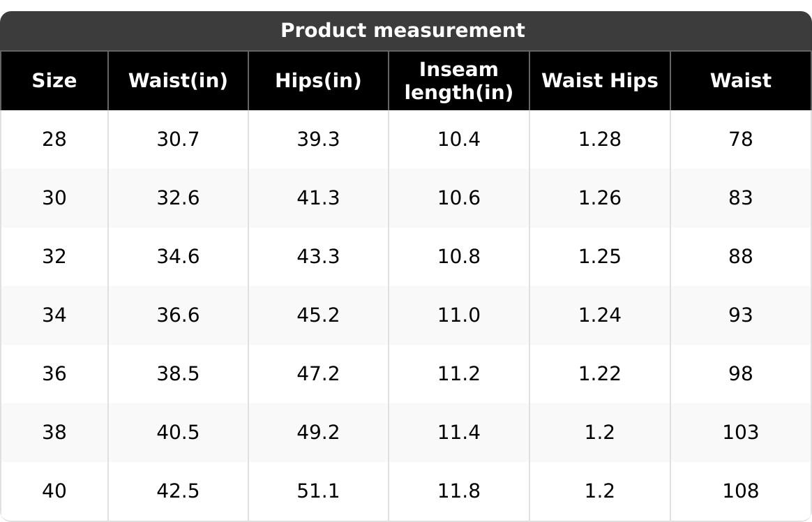Select the Size column header
Viewport: 812px width, 522px height.
pos(54,81)
